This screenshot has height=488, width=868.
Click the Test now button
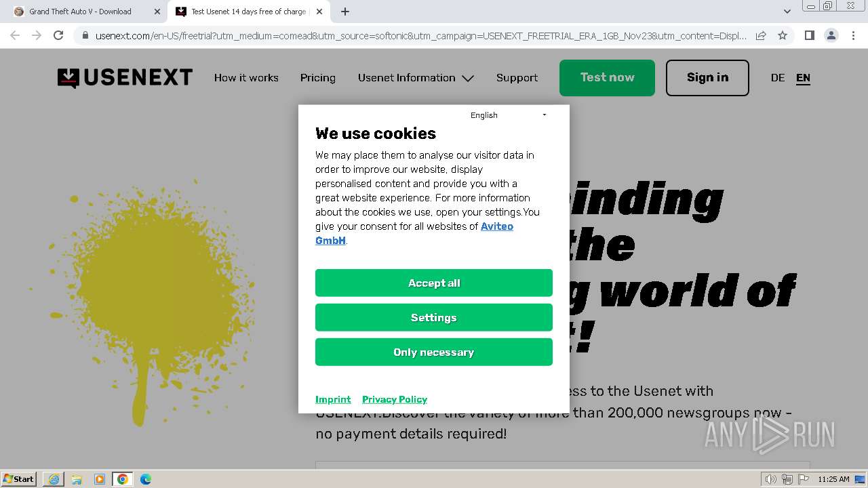click(607, 77)
